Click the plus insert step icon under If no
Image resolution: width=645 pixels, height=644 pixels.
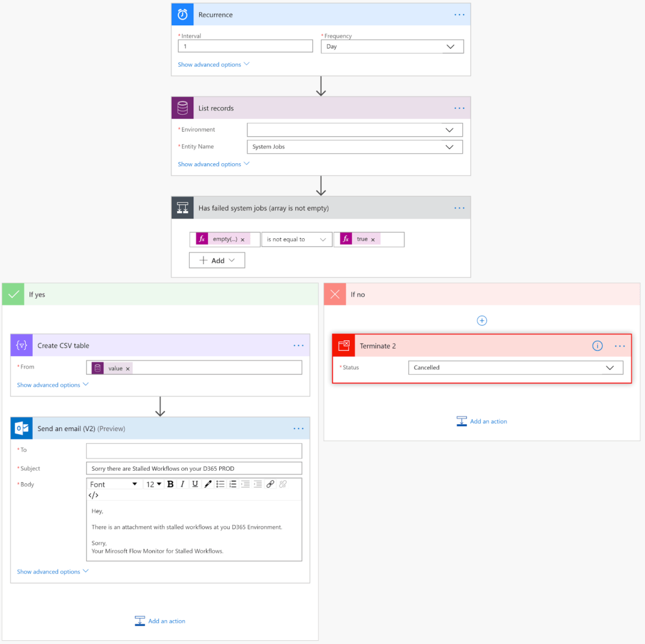coord(482,321)
